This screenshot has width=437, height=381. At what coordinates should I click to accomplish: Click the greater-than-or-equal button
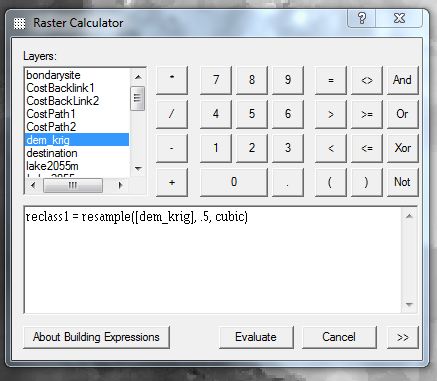point(367,114)
